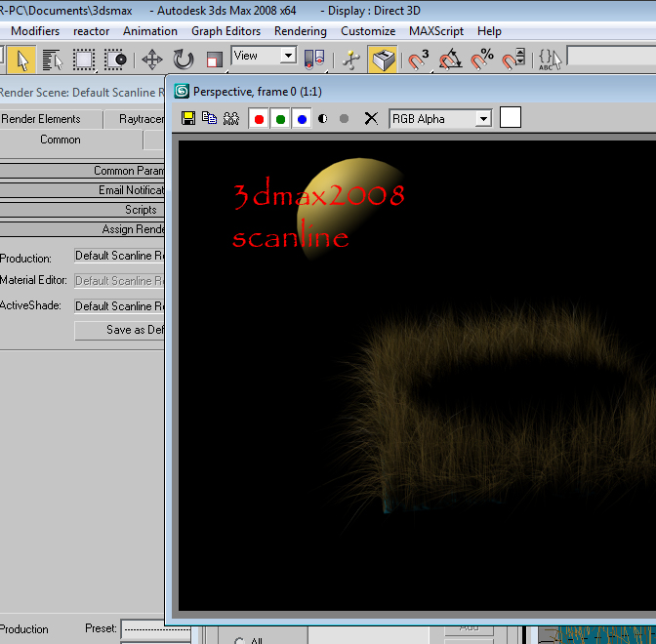The height and width of the screenshot is (644, 656).
Task: Switch to Common tab
Action: pyautogui.click(x=71, y=140)
